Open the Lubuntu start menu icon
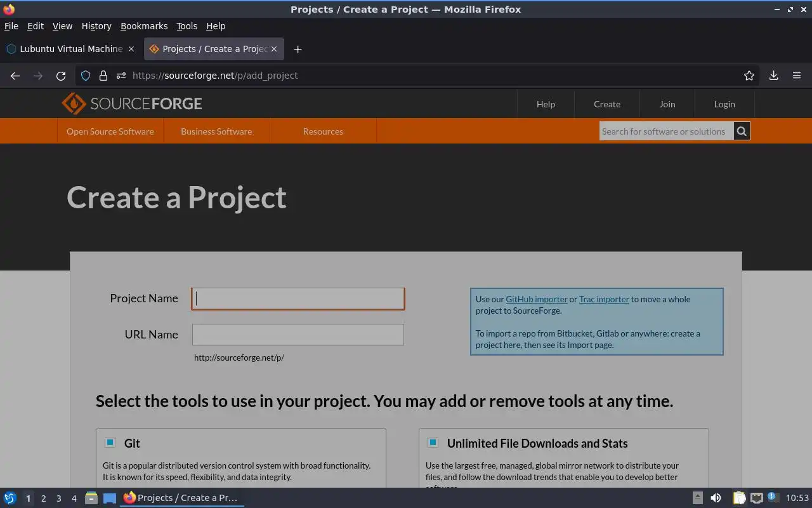The width and height of the screenshot is (812, 508). click(x=10, y=498)
